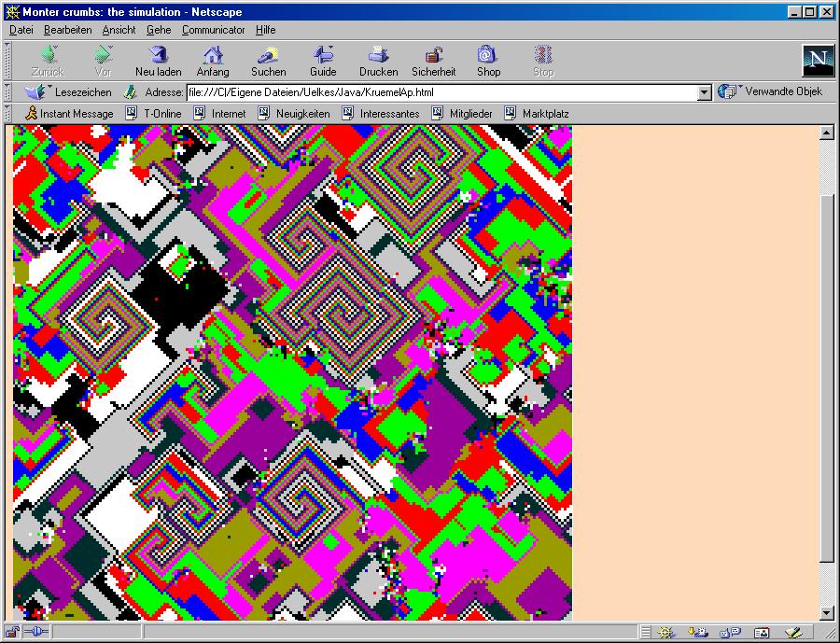Go to homepage via Anfang icon
840x643 pixels.
coord(213,61)
